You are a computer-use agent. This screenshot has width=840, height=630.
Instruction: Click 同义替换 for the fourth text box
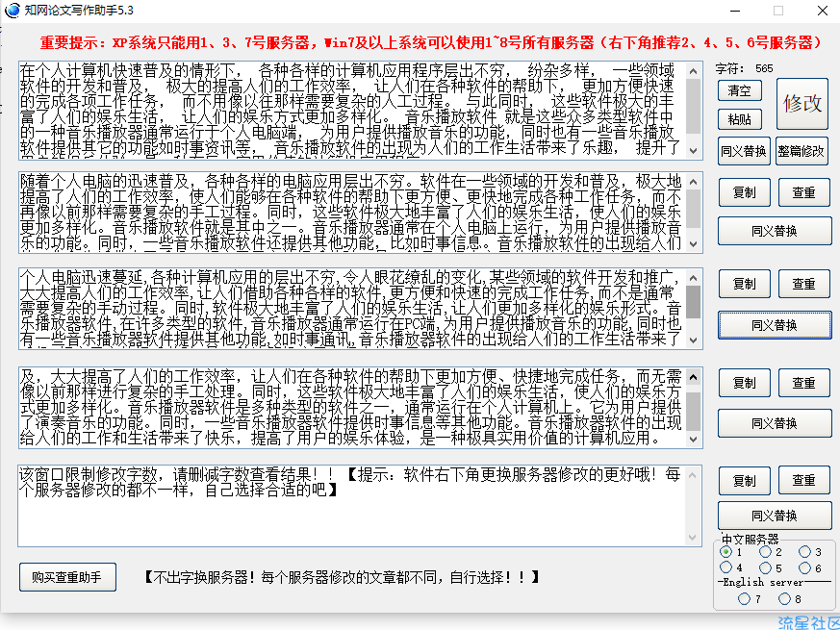tap(775, 423)
